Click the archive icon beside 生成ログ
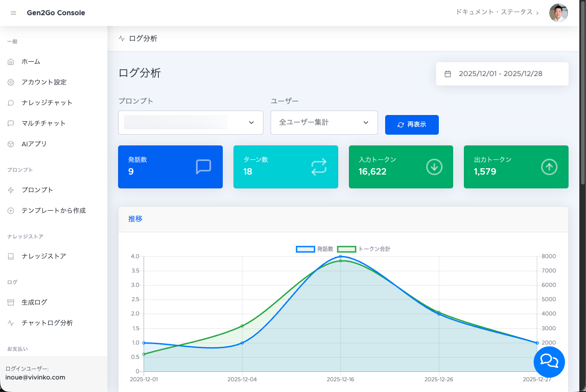The height and width of the screenshot is (392, 586). [x=11, y=303]
